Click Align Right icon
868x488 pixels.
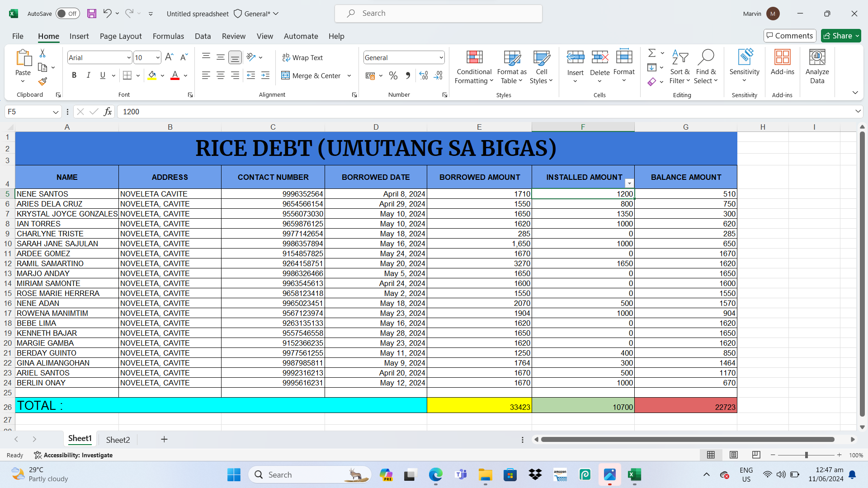tap(235, 75)
